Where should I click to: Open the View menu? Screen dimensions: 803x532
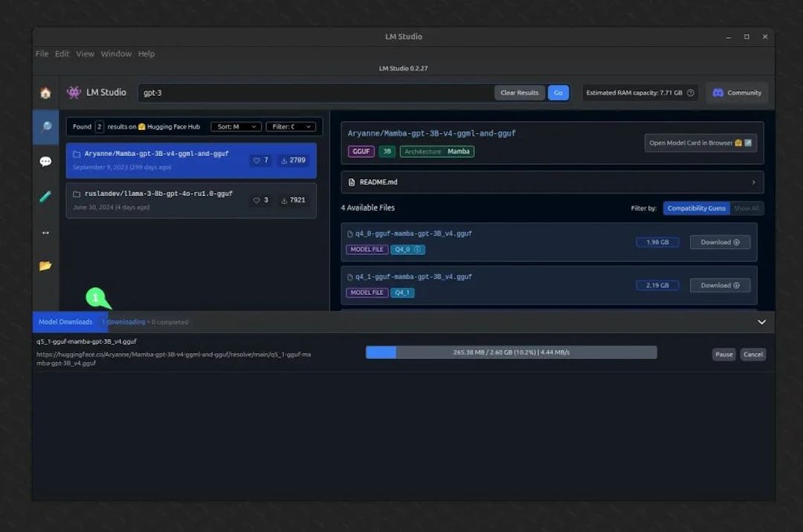pos(85,53)
